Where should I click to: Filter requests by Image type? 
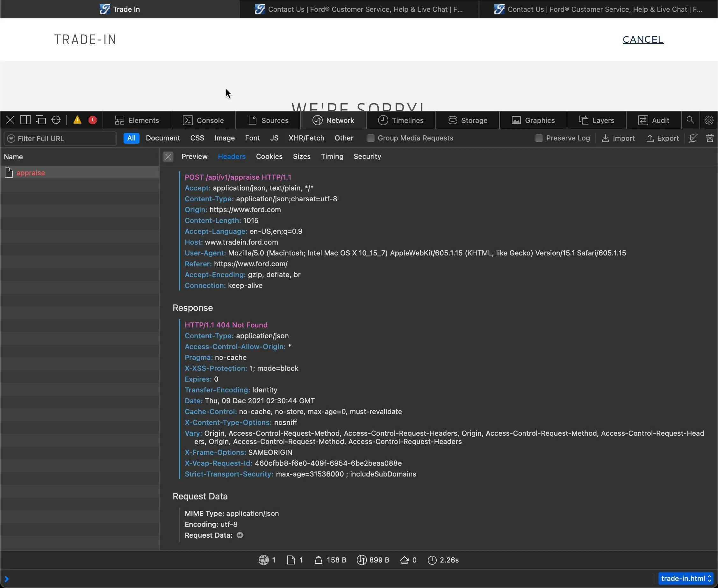point(225,138)
